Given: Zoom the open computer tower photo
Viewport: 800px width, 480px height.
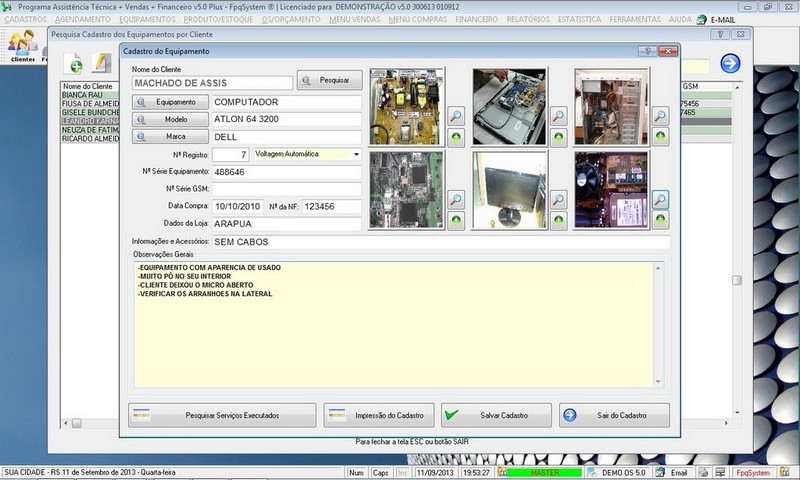Looking at the screenshot, I should (x=660, y=116).
